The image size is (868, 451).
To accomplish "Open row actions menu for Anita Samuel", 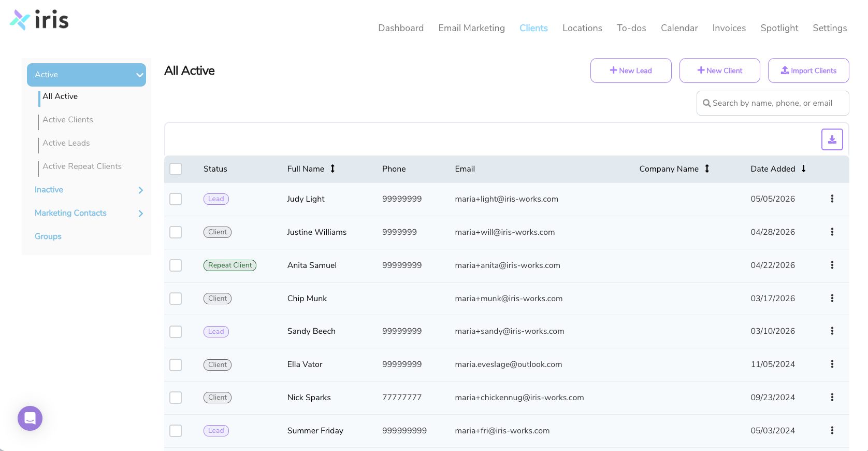I will click(x=832, y=265).
